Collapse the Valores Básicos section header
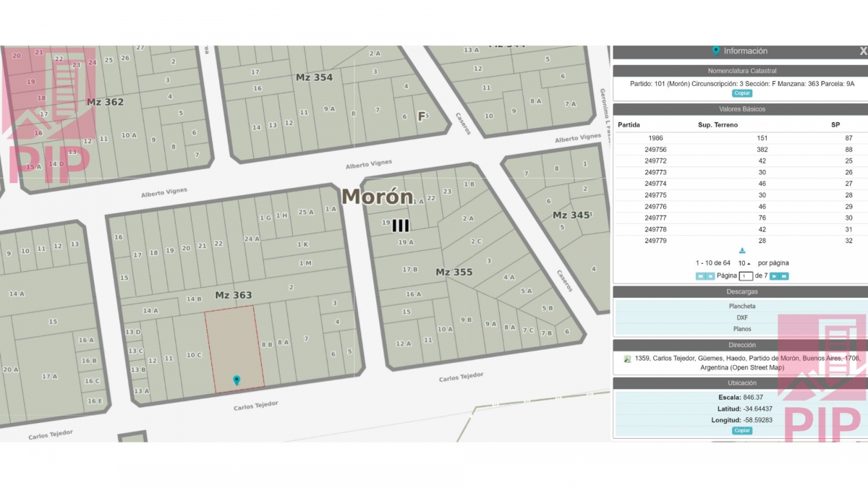 [741, 109]
